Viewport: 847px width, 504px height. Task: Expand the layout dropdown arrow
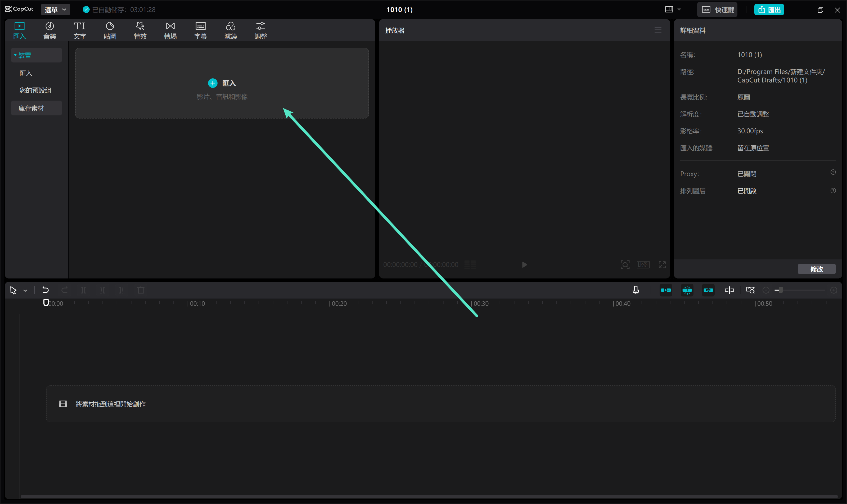679,10
